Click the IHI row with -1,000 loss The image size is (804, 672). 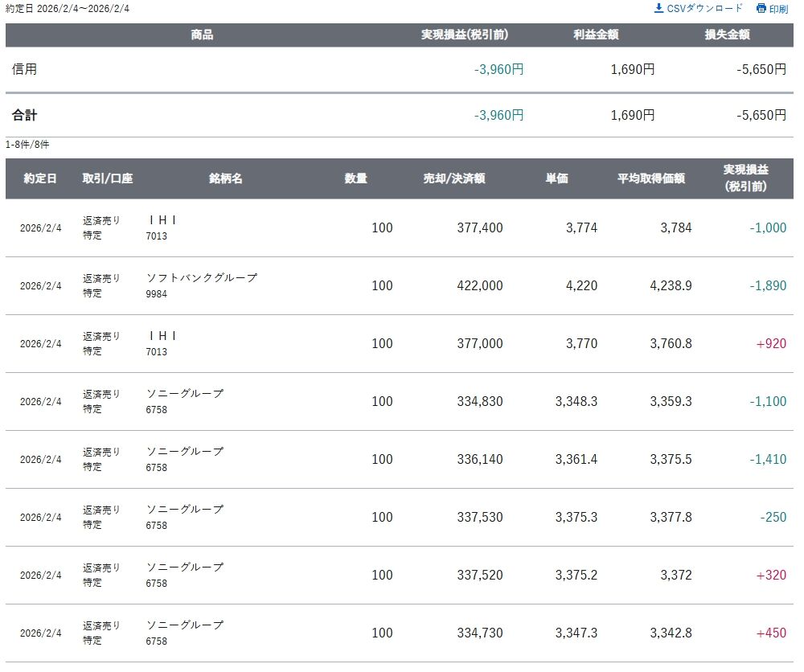tap(162, 220)
